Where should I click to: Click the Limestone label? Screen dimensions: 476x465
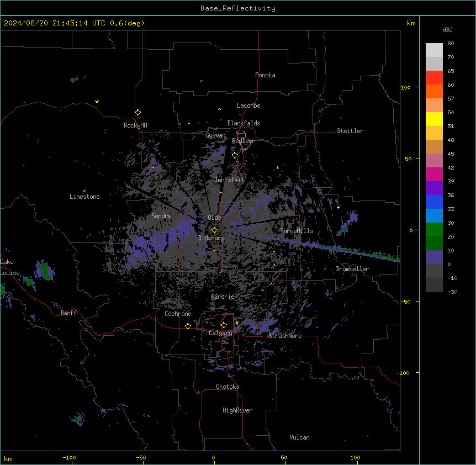tap(84, 197)
